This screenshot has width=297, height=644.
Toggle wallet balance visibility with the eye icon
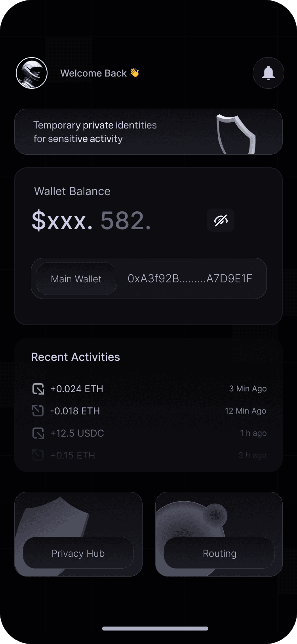(x=221, y=220)
